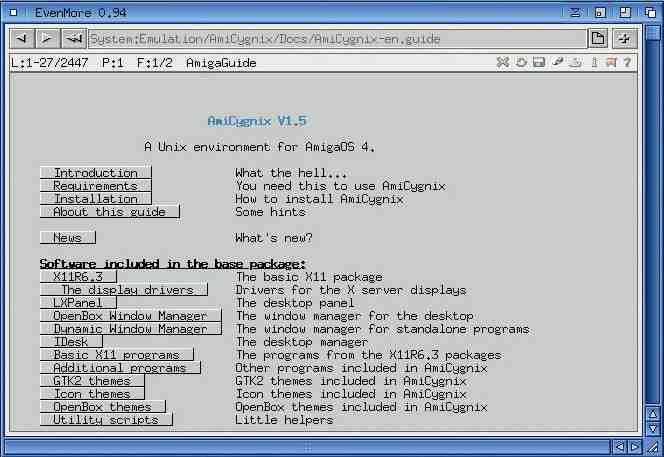Open the IDesk link
Image resolution: width=664 pixels, height=457 pixels.
71,342
